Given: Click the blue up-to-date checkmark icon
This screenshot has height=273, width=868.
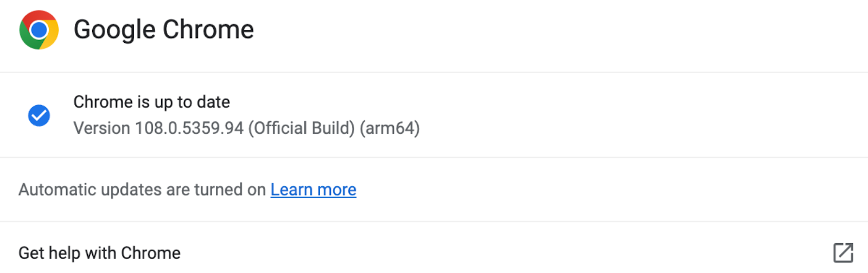Looking at the screenshot, I should point(39,115).
